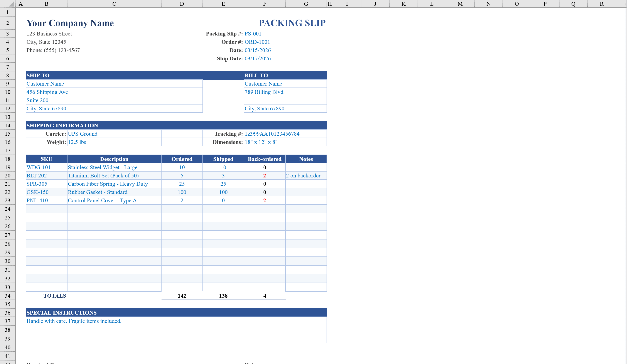Click the tracking number 1Z999AA10123456784 cell

click(x=272, y=134)
